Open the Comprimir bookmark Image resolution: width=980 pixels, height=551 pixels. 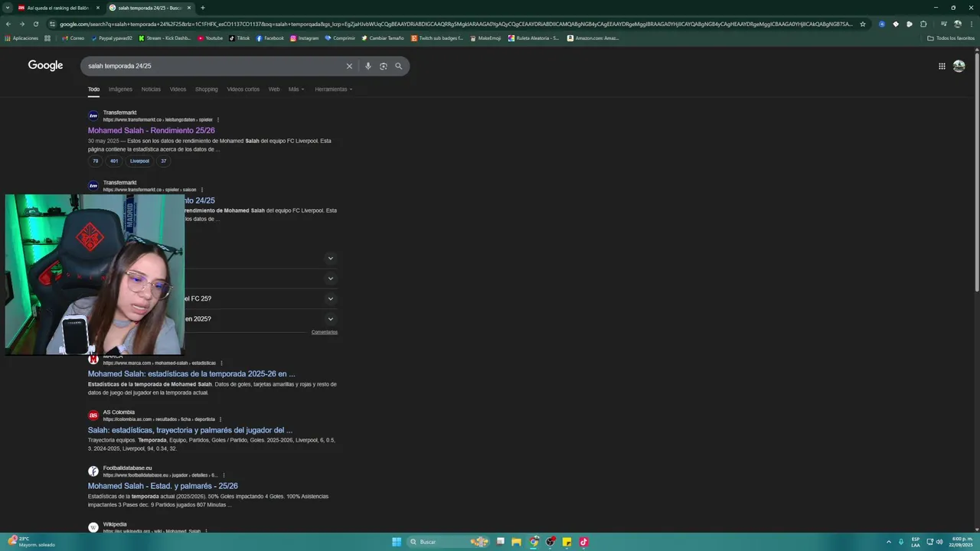tap(340, 38)
